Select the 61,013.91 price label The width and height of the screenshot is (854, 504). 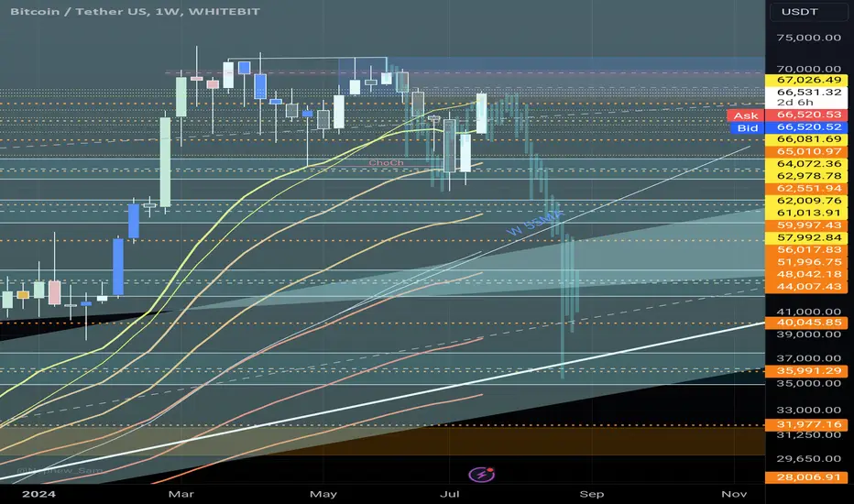point(806,213)
